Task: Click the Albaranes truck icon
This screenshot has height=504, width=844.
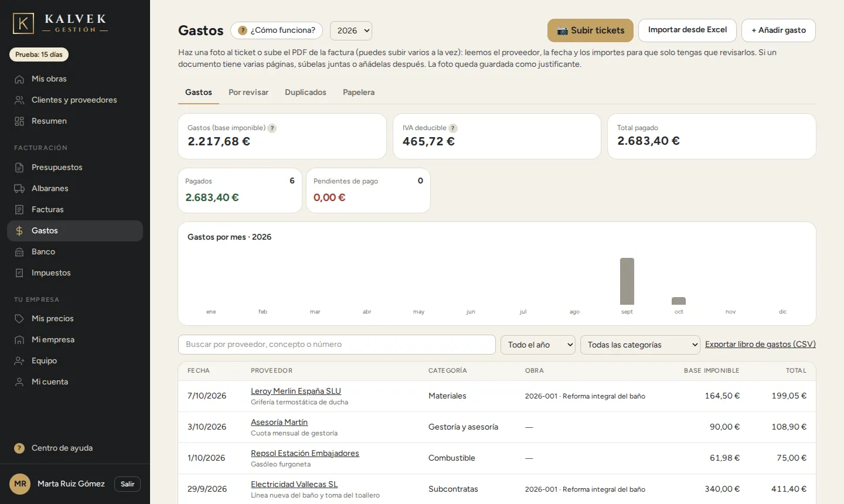Action: click(19, 189)
